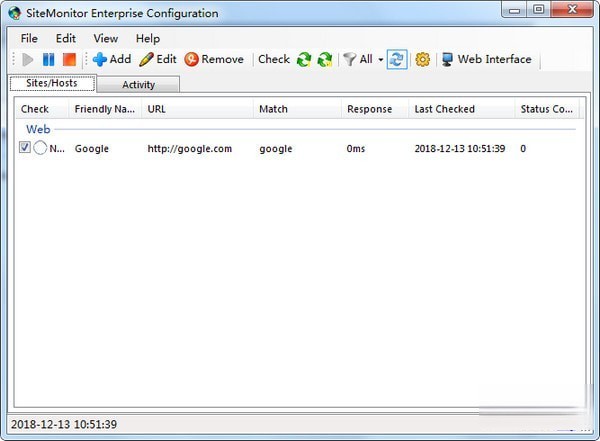This screenshot has height=441, width=600.
Task: Sort by Last Checked column header
Action: click(x=461, y=109)
